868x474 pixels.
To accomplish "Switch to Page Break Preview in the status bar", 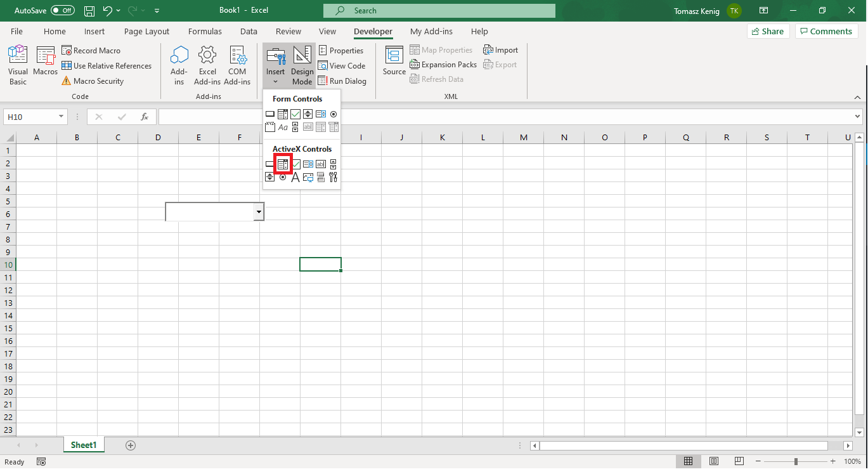I will [739, 461].
